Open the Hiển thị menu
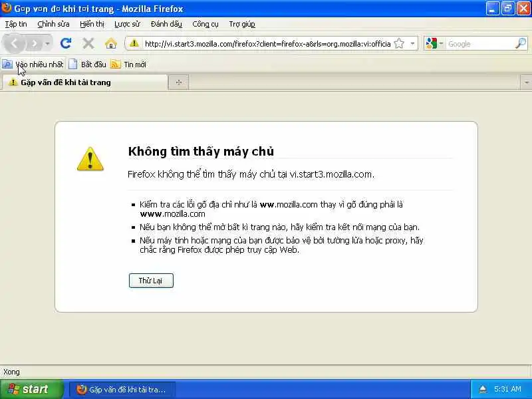Image resolution: width=532 pixels, height=399 pixels. (x=92, y=24)
